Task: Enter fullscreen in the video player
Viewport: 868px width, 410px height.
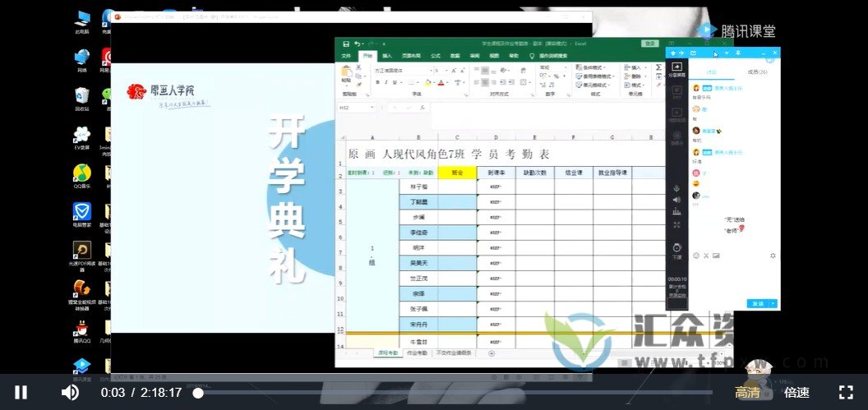Action: [846, 392]
